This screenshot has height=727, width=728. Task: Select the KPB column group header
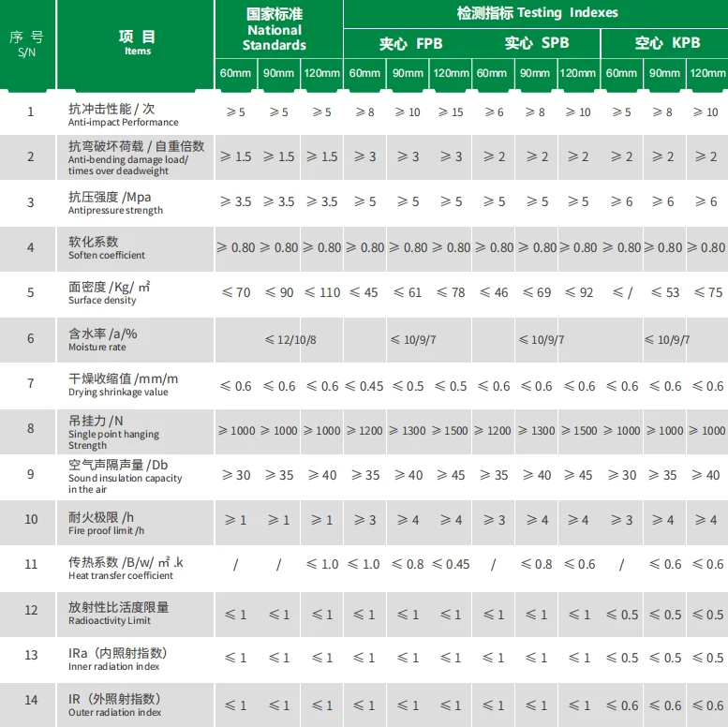tap(667, 43)
